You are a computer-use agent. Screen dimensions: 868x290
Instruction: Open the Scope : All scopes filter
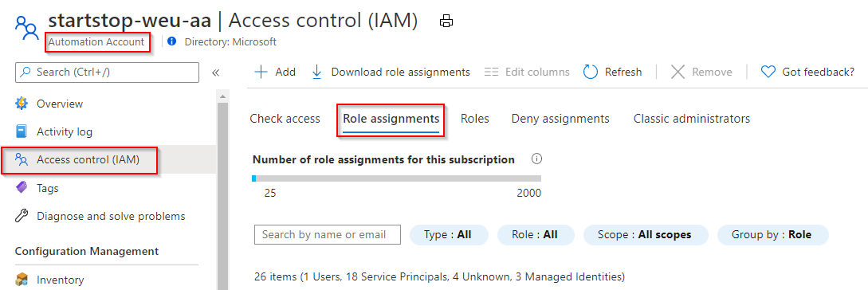pos(646,235)
